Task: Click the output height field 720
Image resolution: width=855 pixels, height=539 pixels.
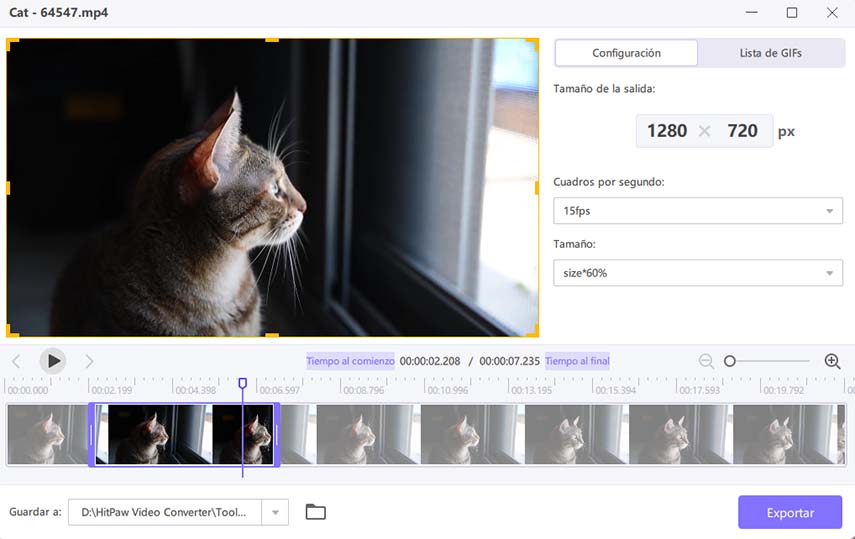Action: (x=742, y=131)
